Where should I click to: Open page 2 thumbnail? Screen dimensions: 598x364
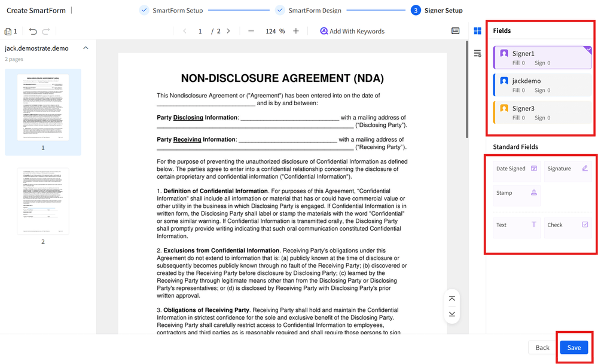pos(43,201)
